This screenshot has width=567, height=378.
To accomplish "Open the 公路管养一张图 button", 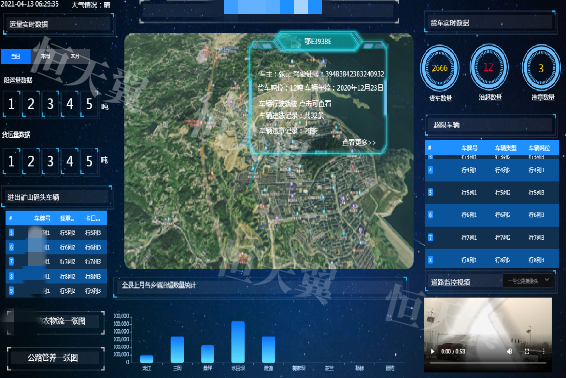I will pos(55,358).
